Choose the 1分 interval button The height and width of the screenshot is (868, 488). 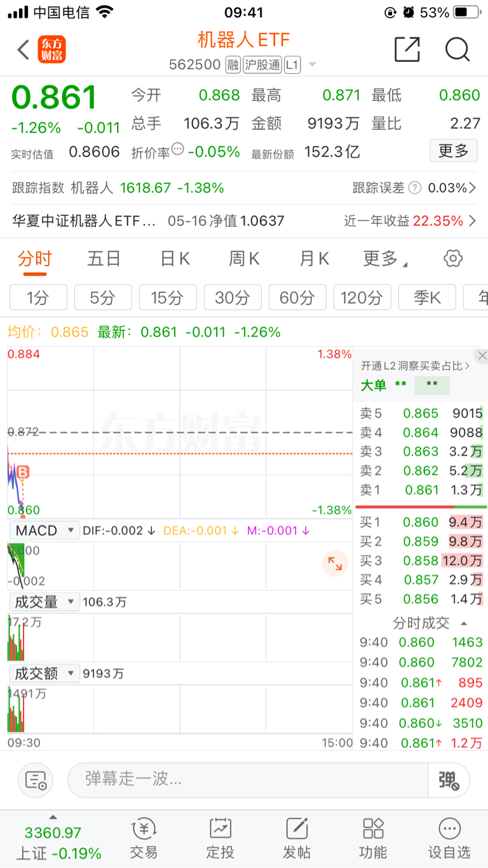38,297
